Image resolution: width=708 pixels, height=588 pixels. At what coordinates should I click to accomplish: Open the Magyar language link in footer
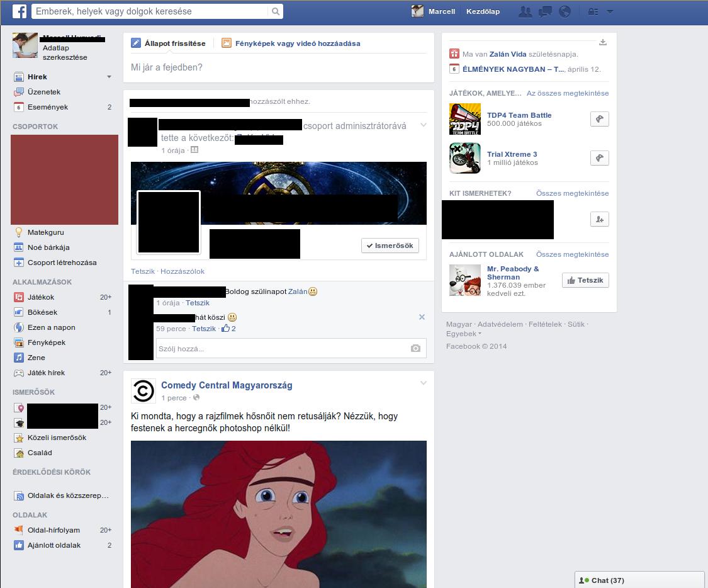tap(459, 324)
